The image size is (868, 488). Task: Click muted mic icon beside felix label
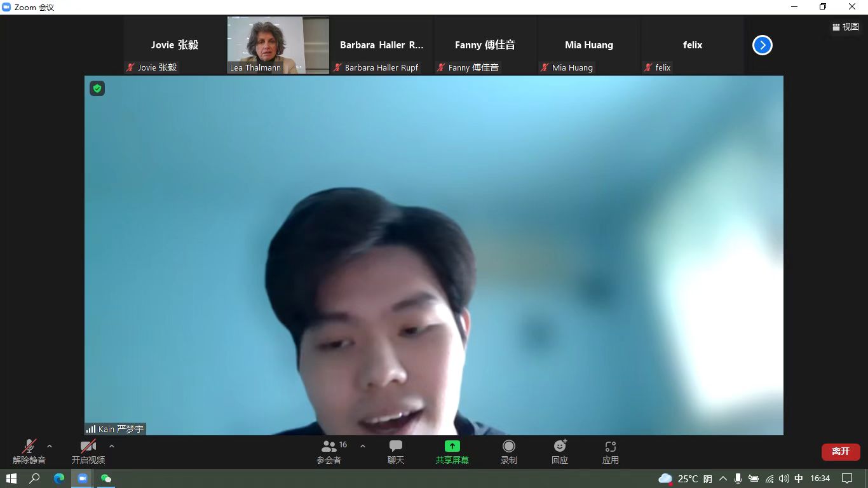(649, 67)
